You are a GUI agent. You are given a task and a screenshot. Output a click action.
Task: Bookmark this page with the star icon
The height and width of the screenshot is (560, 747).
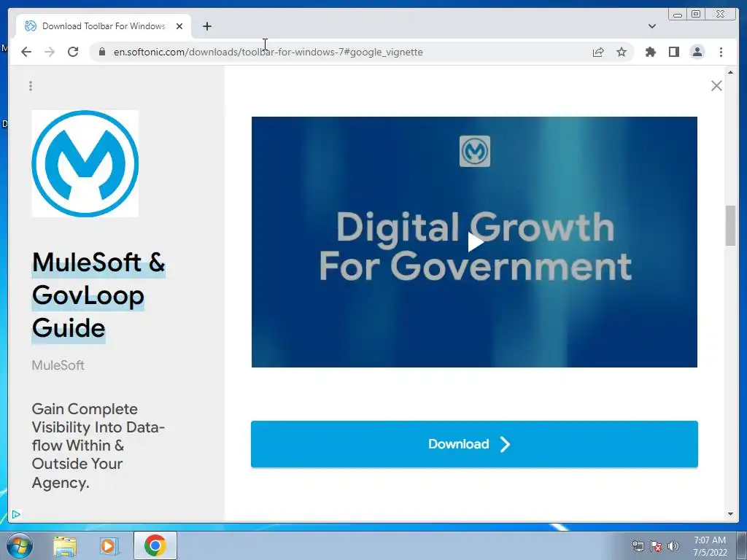tap(622, 52)
